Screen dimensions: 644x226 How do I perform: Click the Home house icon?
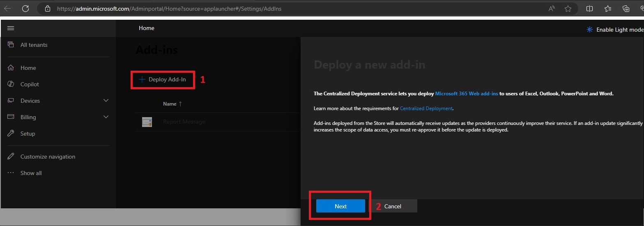point(11,67)
